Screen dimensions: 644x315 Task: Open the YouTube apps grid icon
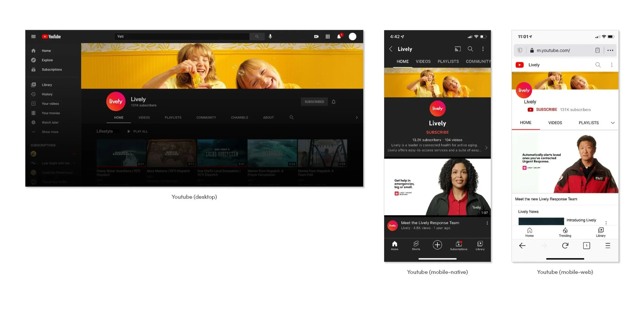pos(328,37)
